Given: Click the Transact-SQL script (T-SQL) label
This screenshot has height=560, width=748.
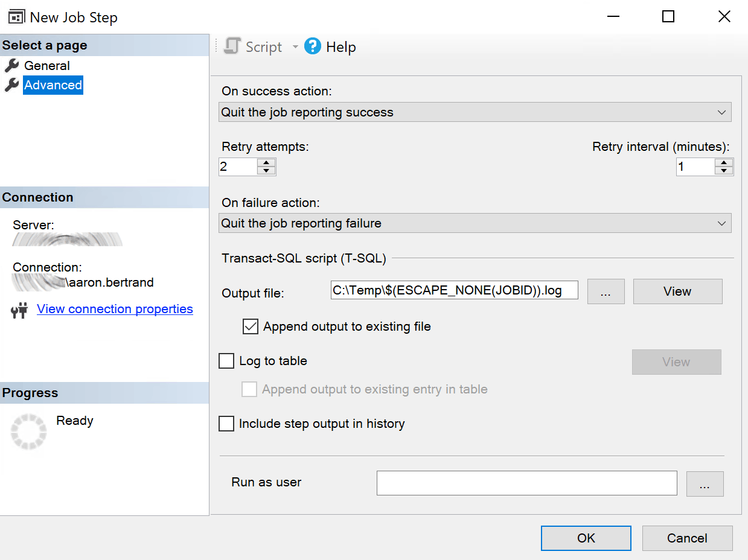Looking at the screenshot, I should (304, 258).
